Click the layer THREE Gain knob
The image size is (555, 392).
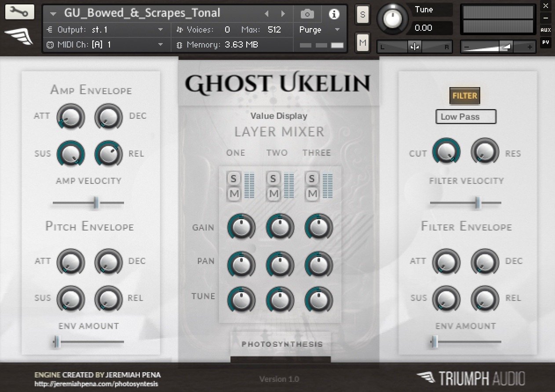pos(318,227)
